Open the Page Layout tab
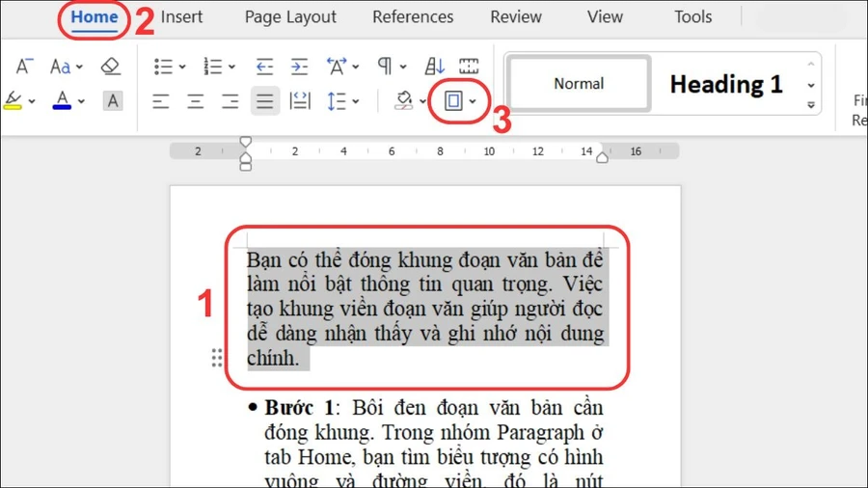 click(290, 17)
